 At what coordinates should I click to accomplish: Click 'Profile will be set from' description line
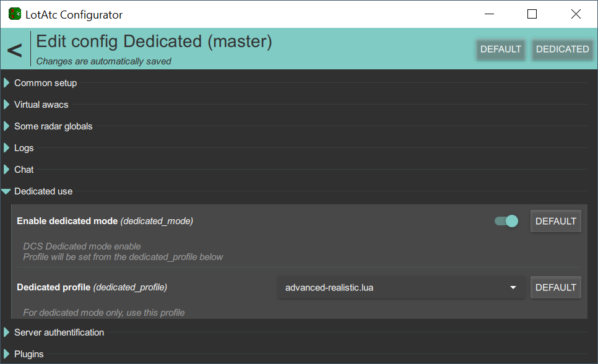click(123, 257)
